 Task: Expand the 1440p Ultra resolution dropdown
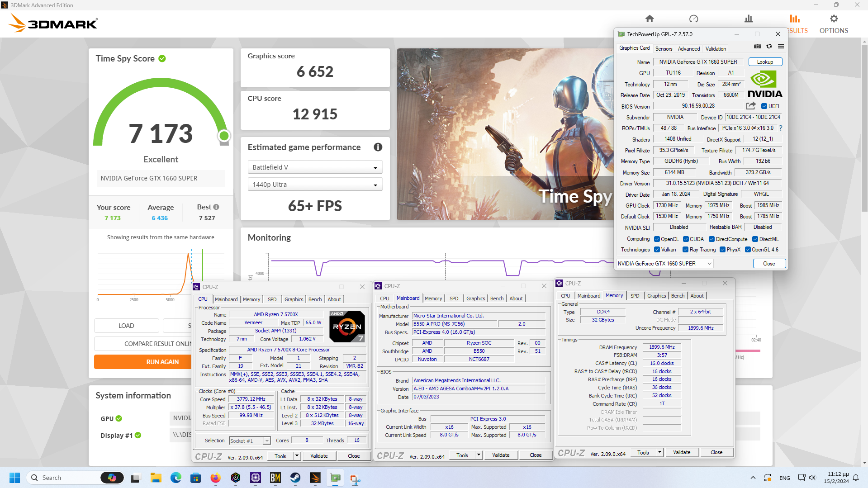coord(315,185)
